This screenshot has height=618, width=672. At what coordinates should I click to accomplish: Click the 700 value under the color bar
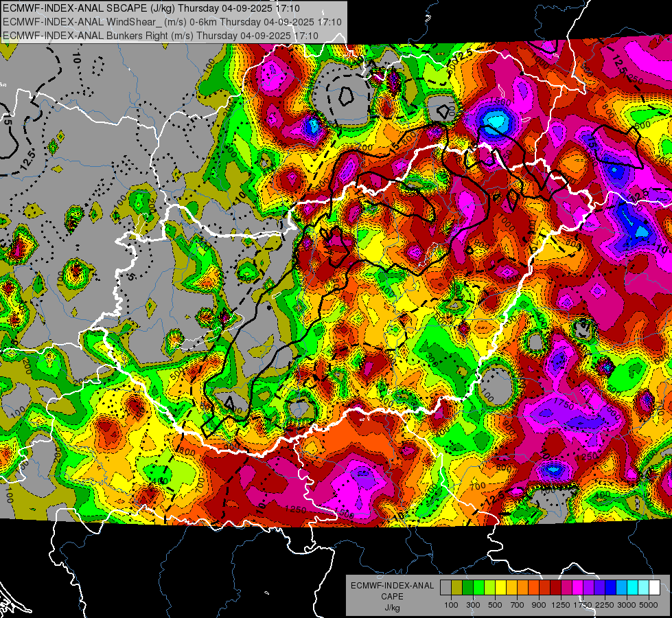pos(518,605)
